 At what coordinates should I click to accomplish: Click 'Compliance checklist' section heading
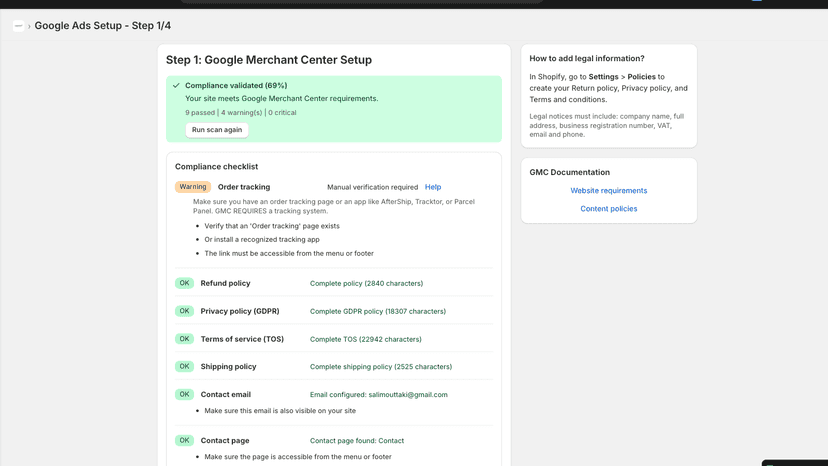click(x=217, y=166)
